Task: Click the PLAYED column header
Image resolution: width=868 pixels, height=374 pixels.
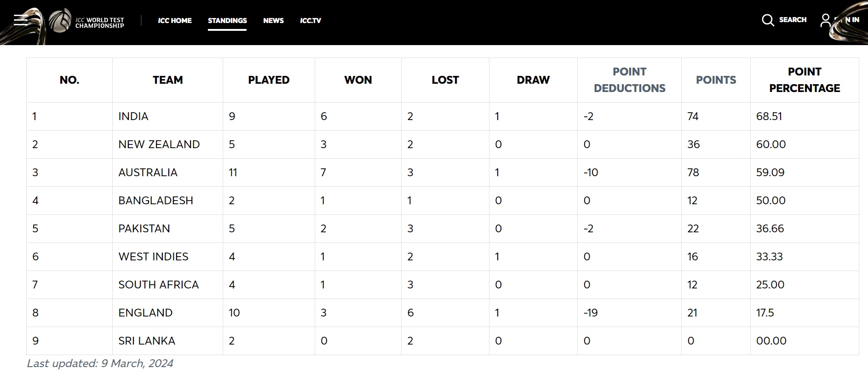Action: pos(269,80)
